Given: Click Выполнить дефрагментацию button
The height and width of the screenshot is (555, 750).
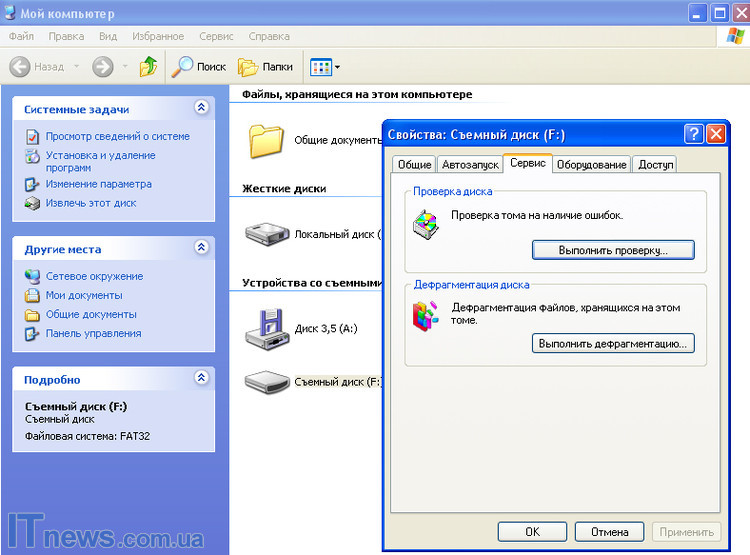Looking at the screenshot, I should click(x=613, y=343).
